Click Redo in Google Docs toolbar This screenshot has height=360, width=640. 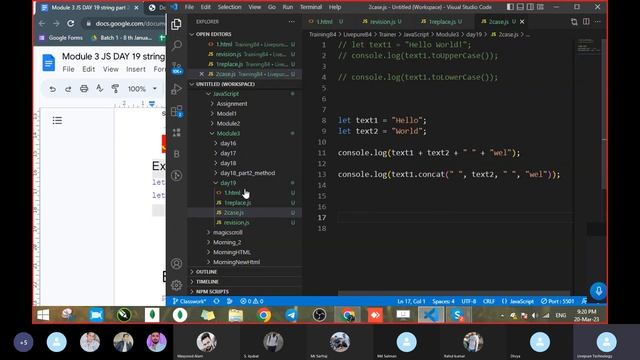pyautogui.click(x=68, y=89)
